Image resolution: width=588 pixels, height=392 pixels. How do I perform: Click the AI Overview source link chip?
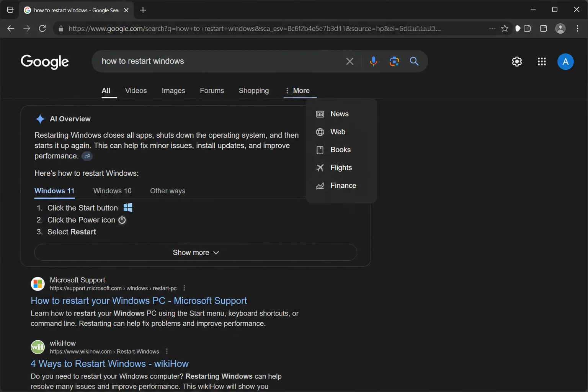point(87,156)
